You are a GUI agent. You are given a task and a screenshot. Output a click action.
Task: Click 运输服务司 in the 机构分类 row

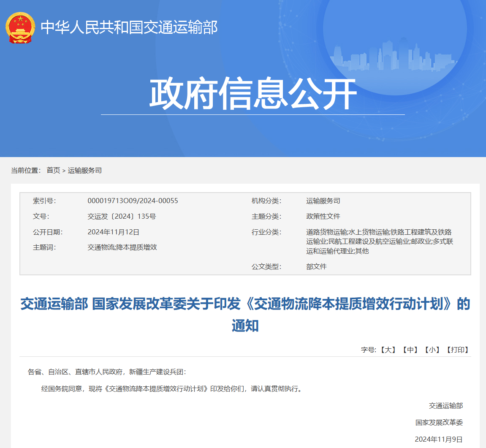323,201
